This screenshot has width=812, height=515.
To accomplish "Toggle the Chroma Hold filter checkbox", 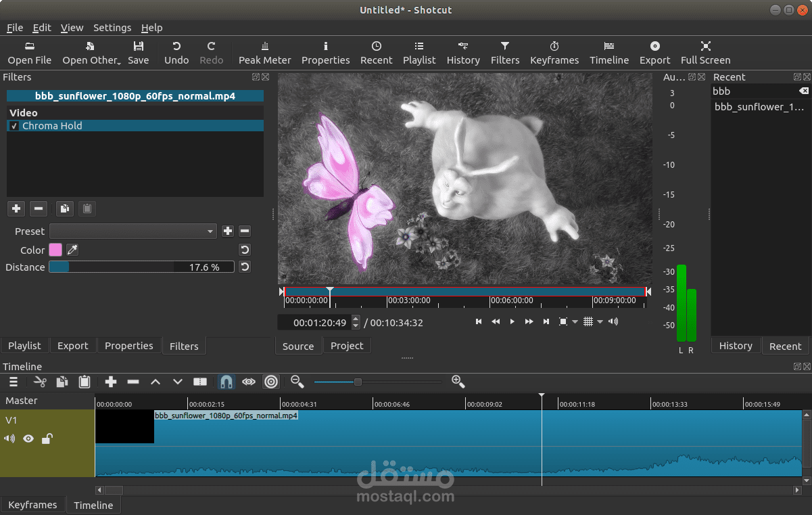I will pos(14,126).
